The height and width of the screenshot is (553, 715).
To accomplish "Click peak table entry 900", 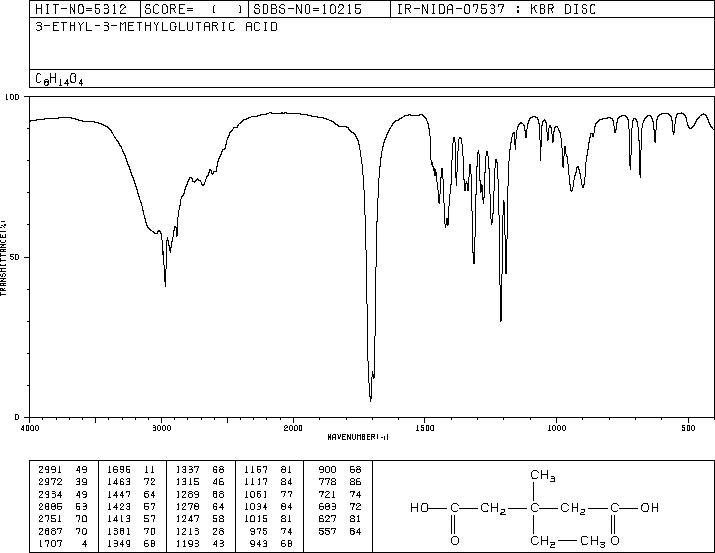I will (327, 470).
